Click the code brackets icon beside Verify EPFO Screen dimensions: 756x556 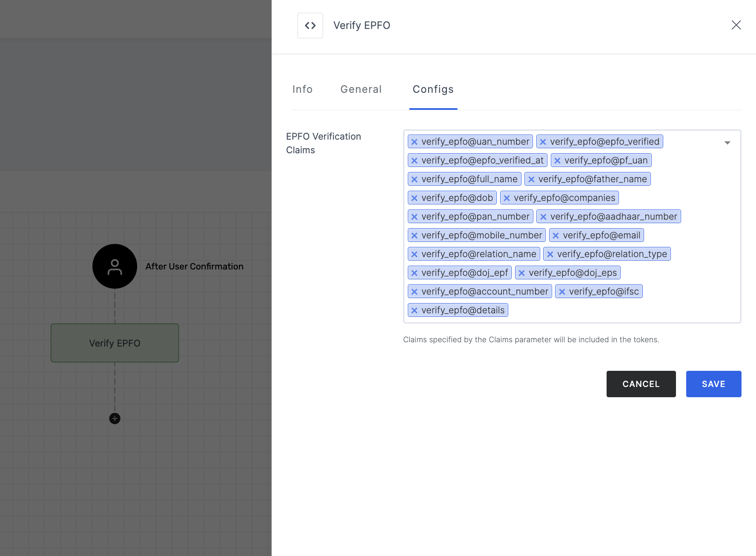click(310, 26)
